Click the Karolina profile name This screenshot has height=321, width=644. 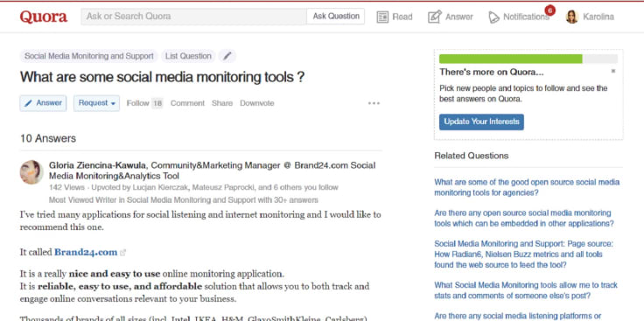pos(598,17)
